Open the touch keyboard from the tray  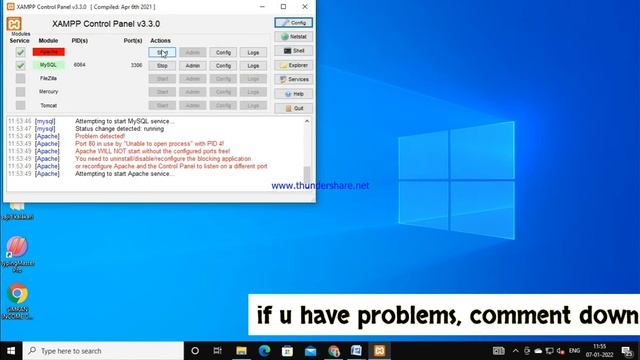[x=498, y=351]
